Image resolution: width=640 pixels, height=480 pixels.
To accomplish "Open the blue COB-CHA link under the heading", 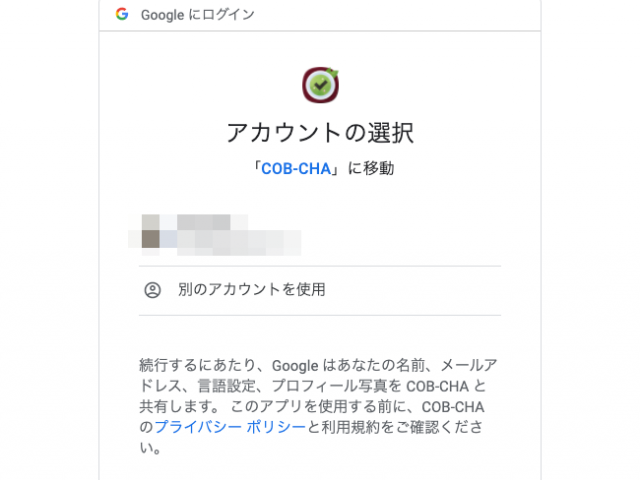I will click(x=297, y=168).
